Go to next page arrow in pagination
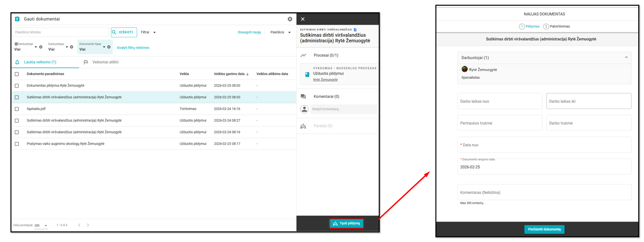The height and width of the screenshot is (242, 644). [88, 225]
